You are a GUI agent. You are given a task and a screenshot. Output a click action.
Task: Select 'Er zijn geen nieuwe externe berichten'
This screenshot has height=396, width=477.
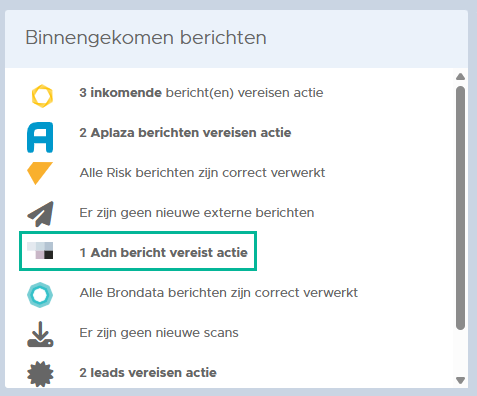tap(197, 213)
